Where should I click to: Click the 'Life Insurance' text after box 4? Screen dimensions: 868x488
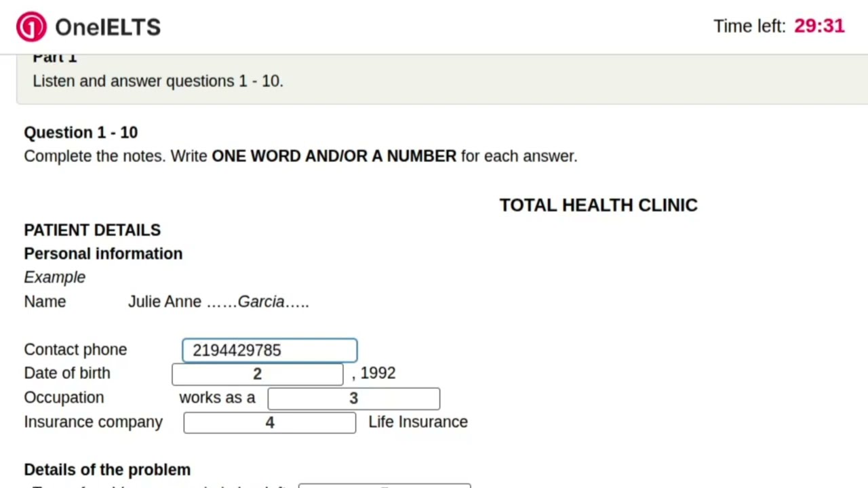[418, 422]
